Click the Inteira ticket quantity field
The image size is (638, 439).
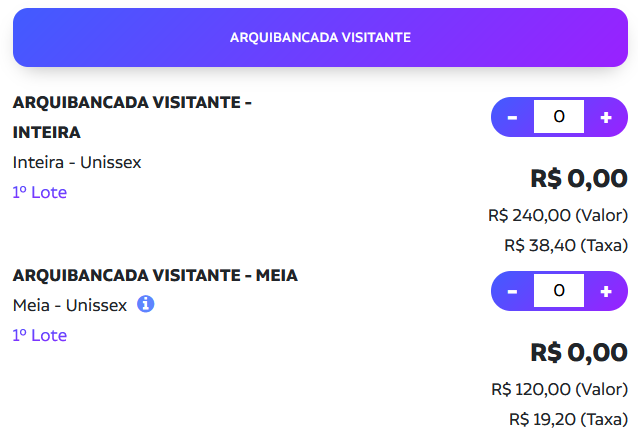click(x=559, y=117)
